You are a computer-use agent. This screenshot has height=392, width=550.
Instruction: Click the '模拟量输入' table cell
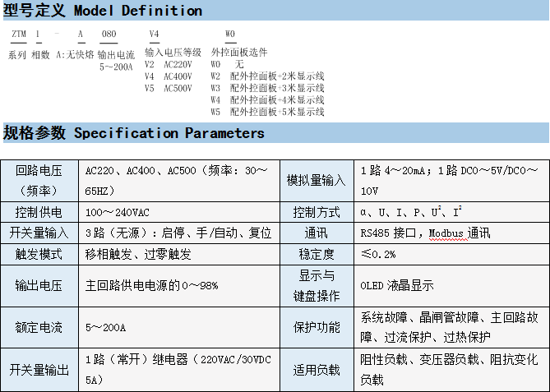click(x=317, y=181)
